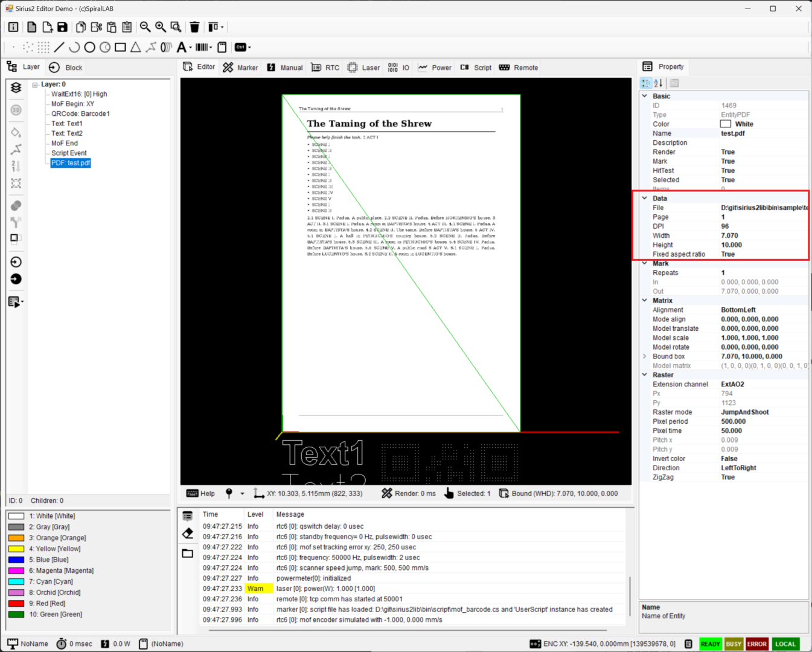Collapse the Matrix property section
The height and width of the screenshot is (652, 812).
645,301
